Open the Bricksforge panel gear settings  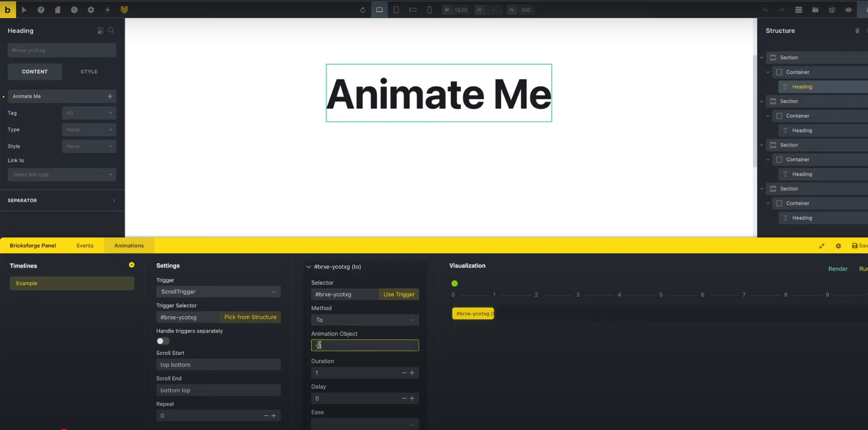[x=838, y=246]
